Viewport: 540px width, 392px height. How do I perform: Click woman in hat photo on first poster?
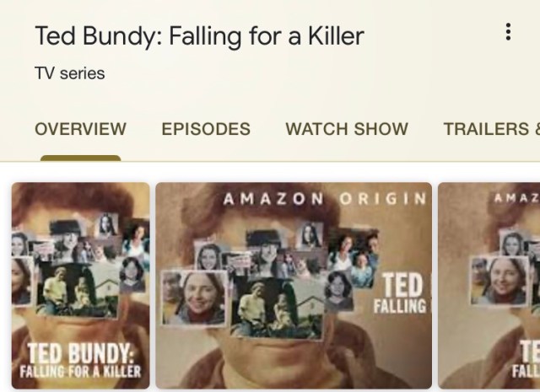tap(66, 239)
